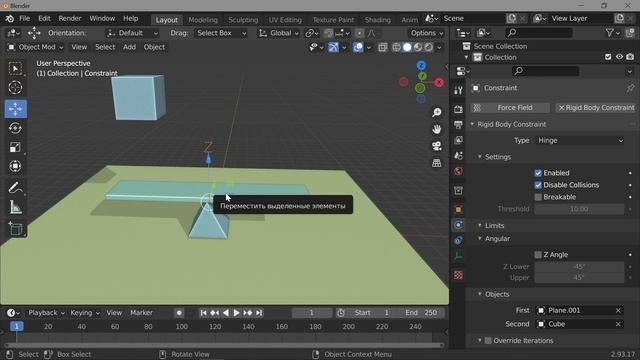Image resolution: width=640 pixels, height=360 pixels.
Task: Open the constraint Type Hinge dropdown
Action: (x=580, y=140)
